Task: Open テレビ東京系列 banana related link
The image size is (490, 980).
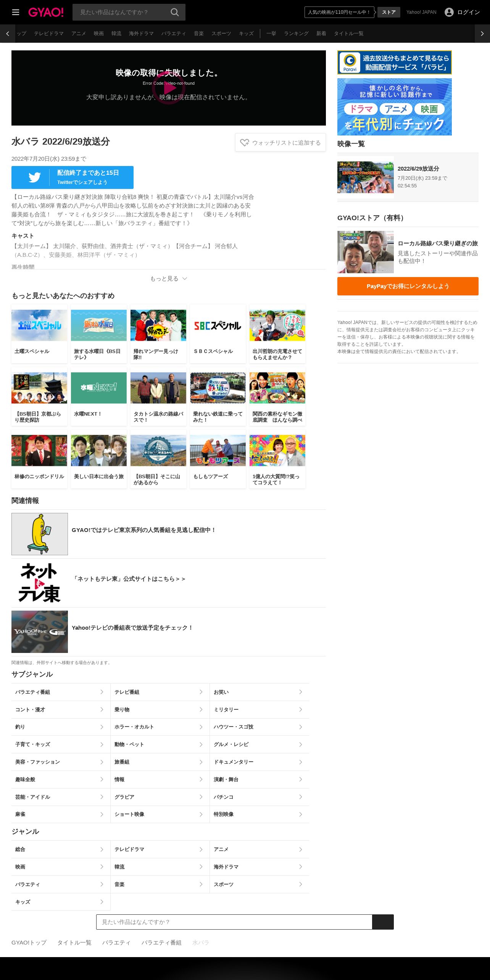Action: tap(169, 534)
